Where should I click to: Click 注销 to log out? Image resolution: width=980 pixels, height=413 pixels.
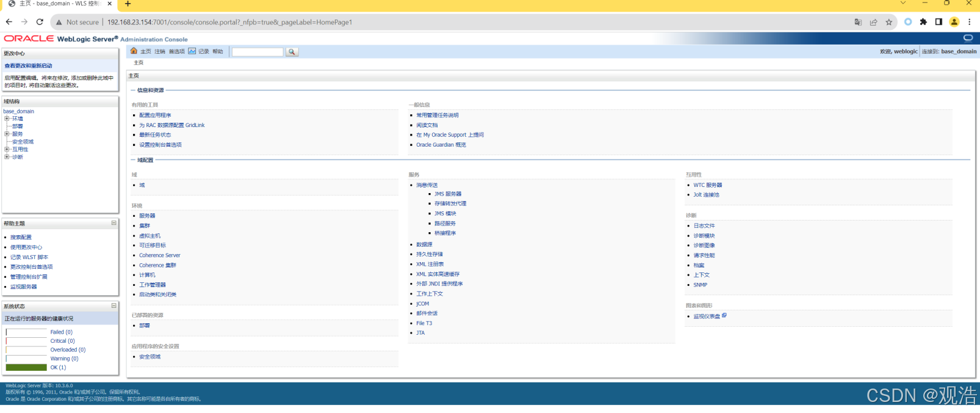pyautogui.click(x=160, y=52)
